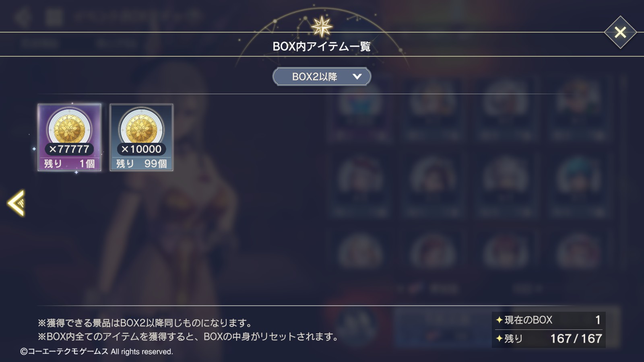Expand the chevron arrow beside BOX2以降
This screenshot has width=644, height=362.
click(x=357, y=76)
